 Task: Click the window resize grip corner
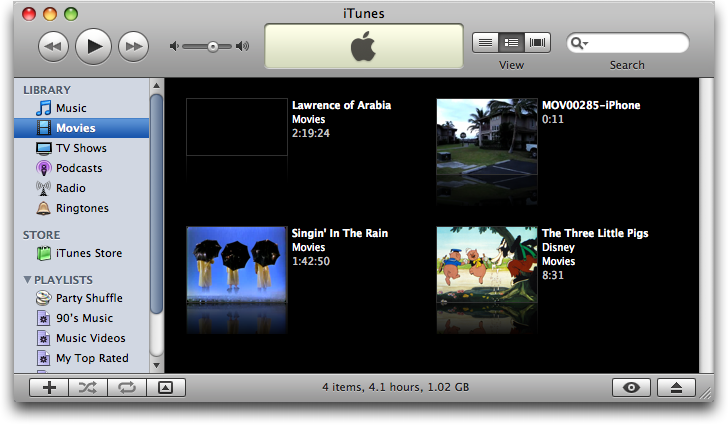tap(707, 393)
